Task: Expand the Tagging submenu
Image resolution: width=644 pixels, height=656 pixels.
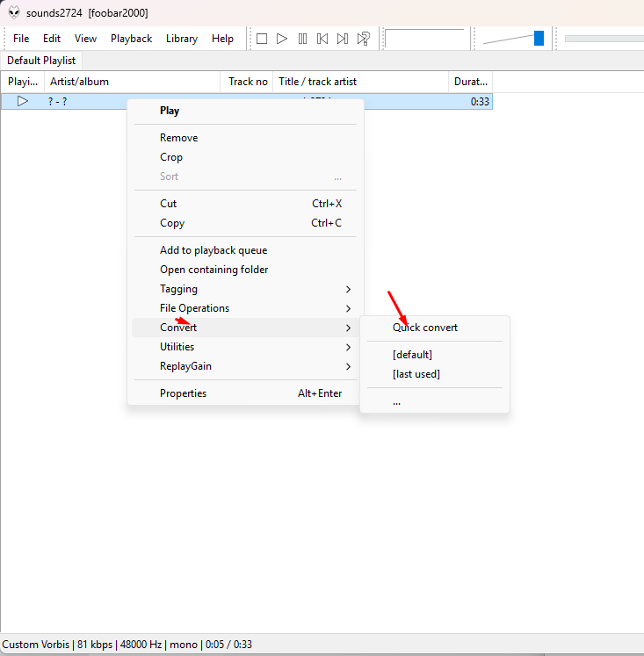Action: click(245, 289)
